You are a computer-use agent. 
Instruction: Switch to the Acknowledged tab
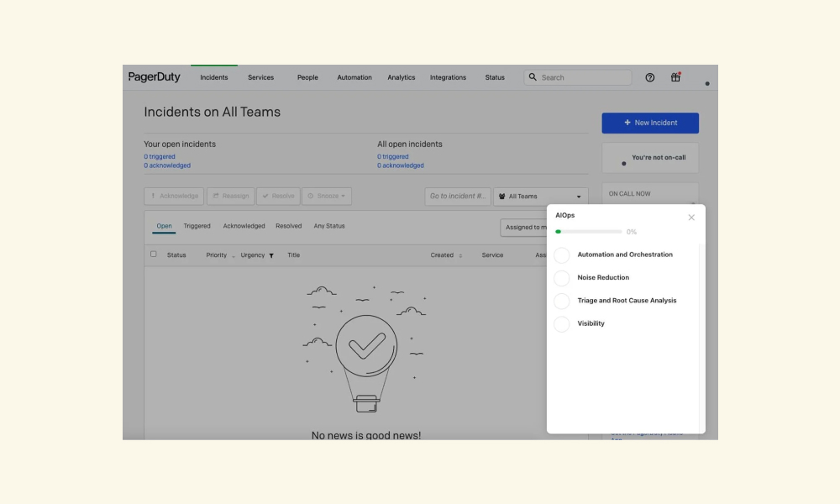tap(244, 226)
